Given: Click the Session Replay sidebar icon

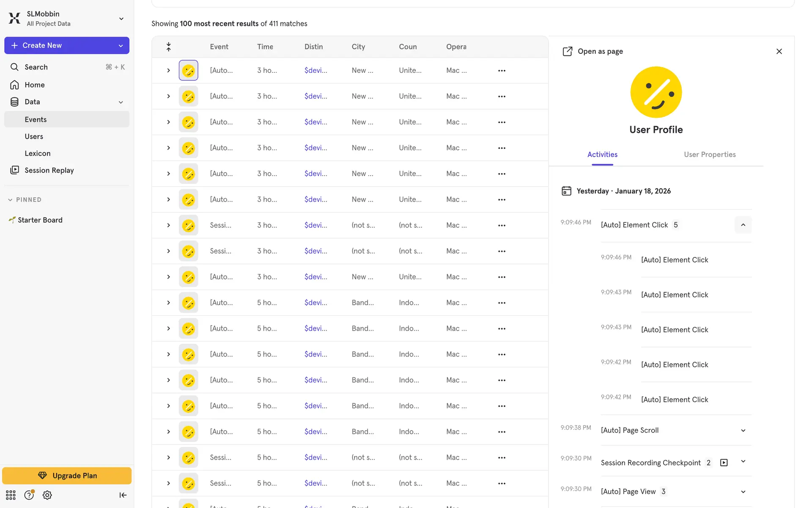Looking at the screenshot, I should 15,170.
